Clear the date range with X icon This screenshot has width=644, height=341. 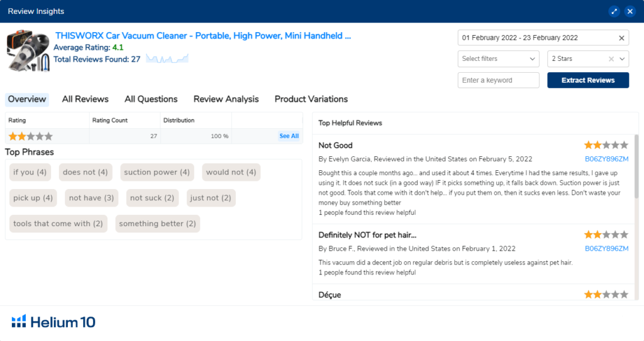621,38
